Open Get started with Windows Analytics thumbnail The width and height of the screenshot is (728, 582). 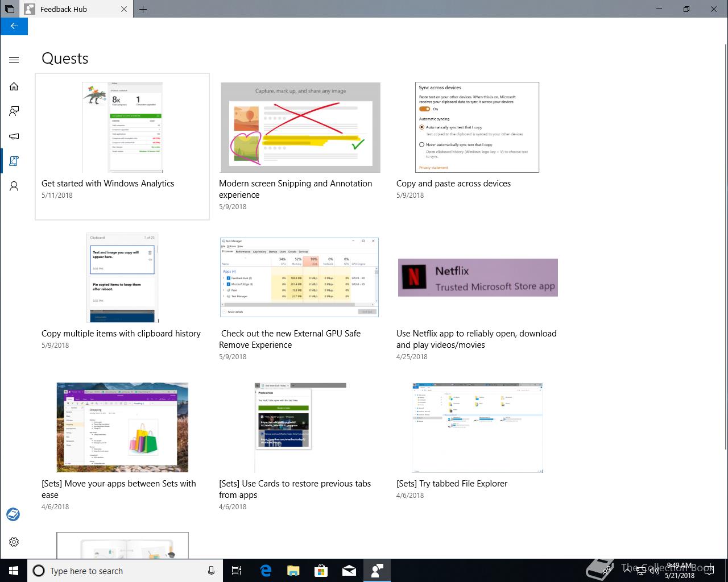tap(122, 127)
